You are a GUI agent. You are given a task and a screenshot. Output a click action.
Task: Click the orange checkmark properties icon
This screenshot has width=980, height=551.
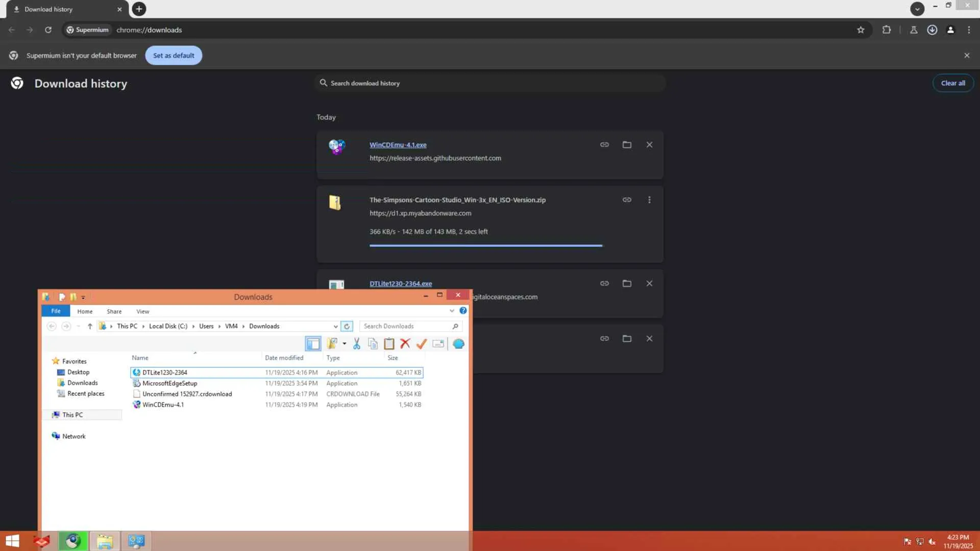[422, 344]
